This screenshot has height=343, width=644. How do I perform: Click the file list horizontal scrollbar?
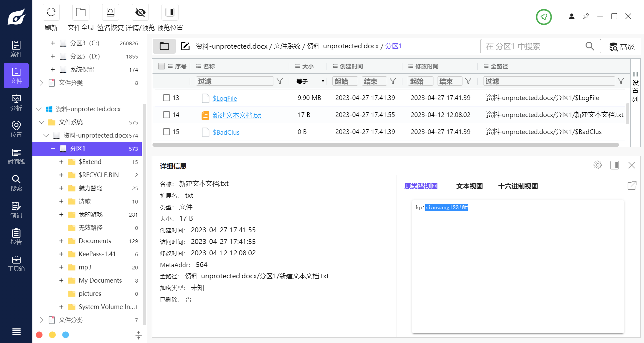pyautogui.click(x=385, y=145)
